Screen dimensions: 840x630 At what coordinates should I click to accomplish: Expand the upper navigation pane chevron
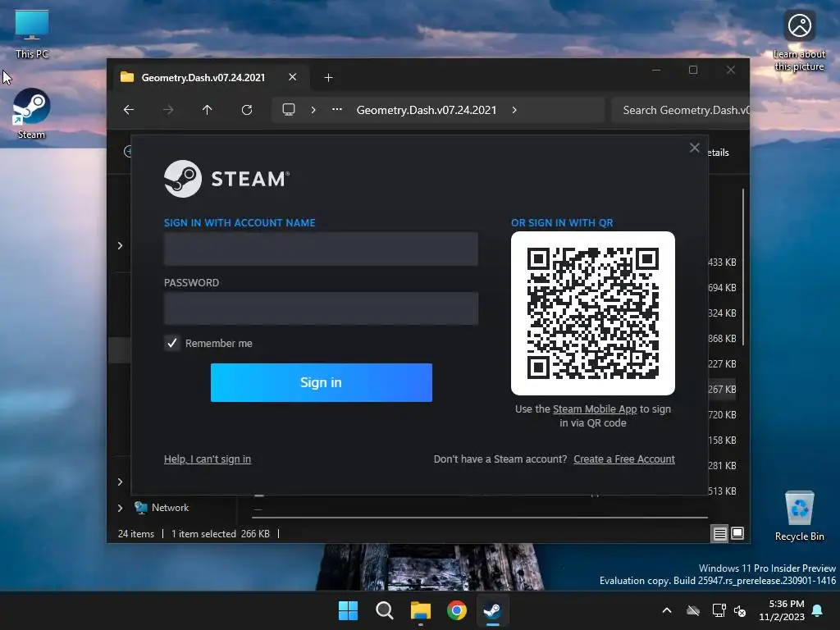pos(120,245)
